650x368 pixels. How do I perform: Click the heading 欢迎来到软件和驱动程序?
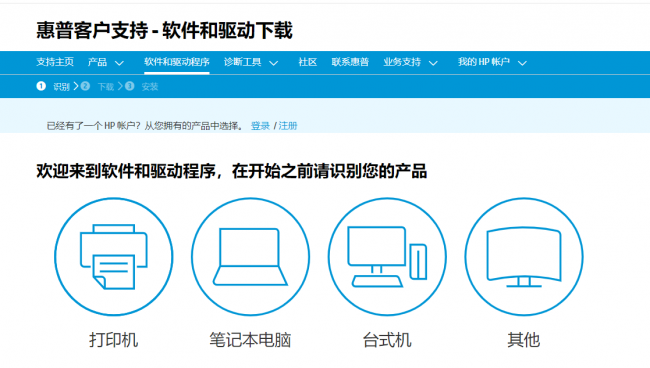pyautogui.click(x=126, y=171)
